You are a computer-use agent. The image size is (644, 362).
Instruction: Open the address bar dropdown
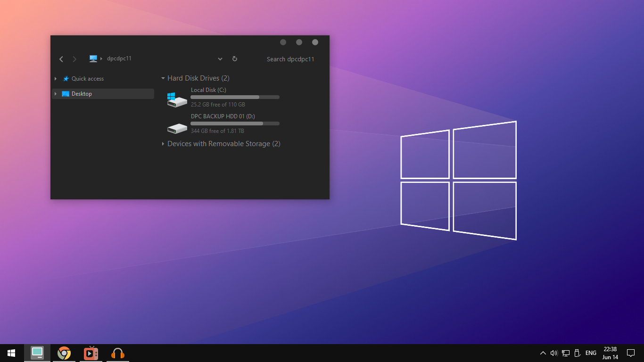(x=220, y=58)
